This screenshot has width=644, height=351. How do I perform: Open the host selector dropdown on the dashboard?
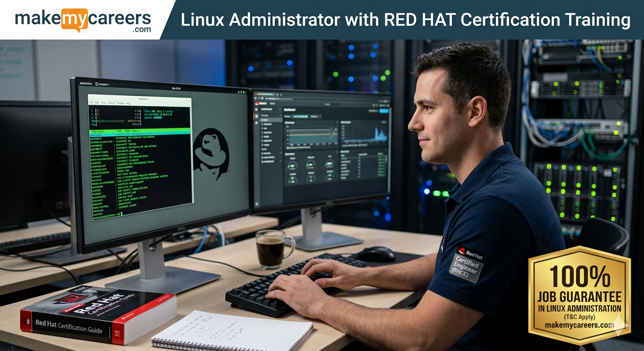point(301,117)
